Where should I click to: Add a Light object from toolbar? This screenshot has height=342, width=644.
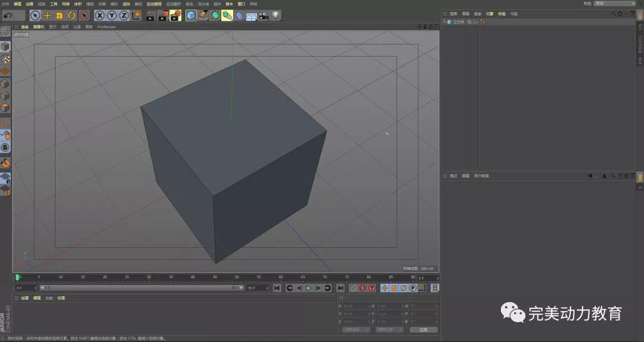pyautogui.click(x=276, y=15)
